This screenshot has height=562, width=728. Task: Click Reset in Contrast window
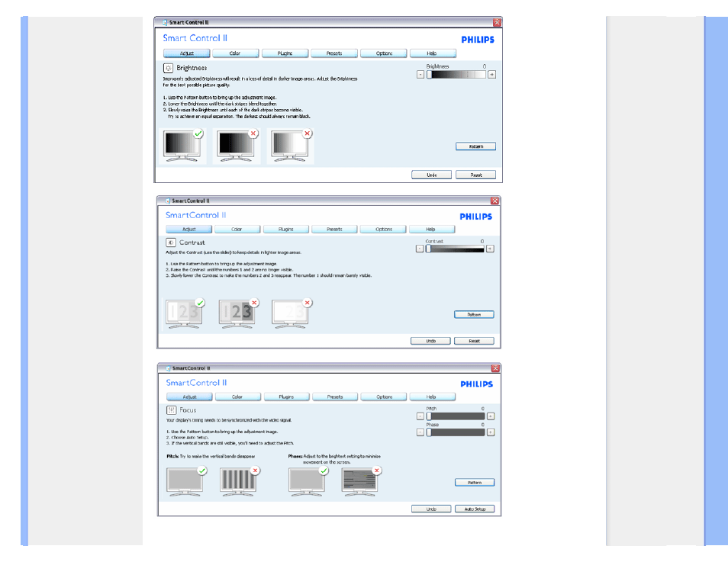(x=474, y=341)
